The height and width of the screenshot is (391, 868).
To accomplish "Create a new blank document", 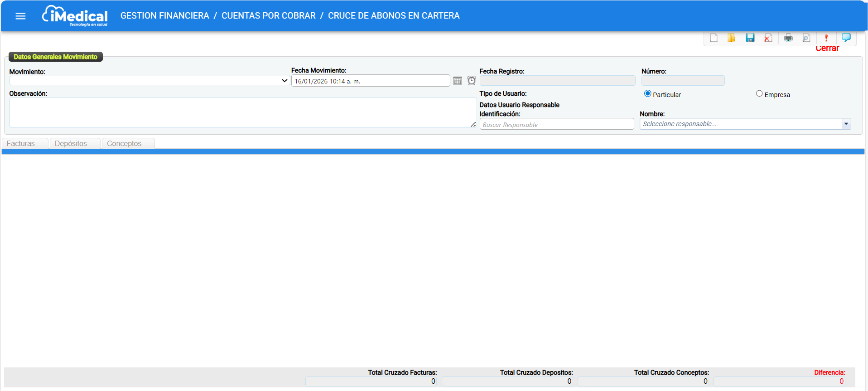I will 714,38.
